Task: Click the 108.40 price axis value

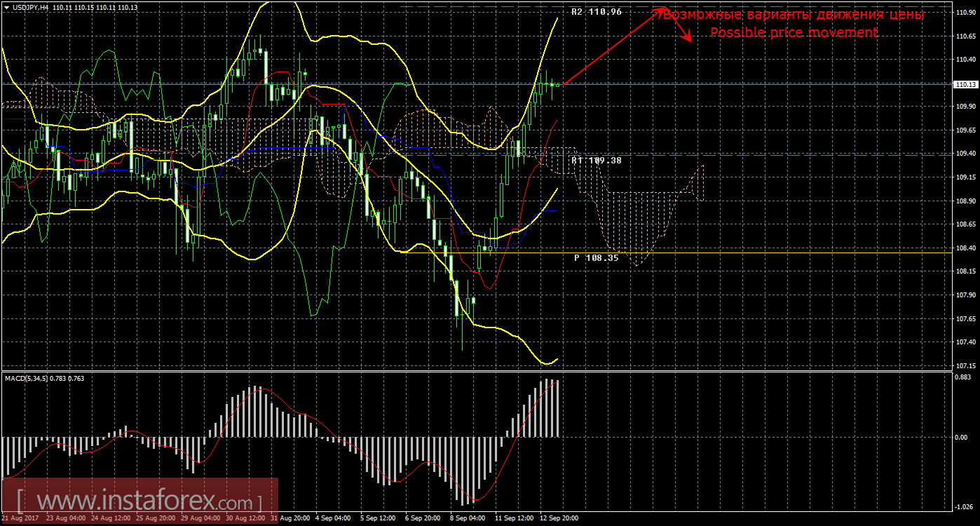Action: [966, 248]
